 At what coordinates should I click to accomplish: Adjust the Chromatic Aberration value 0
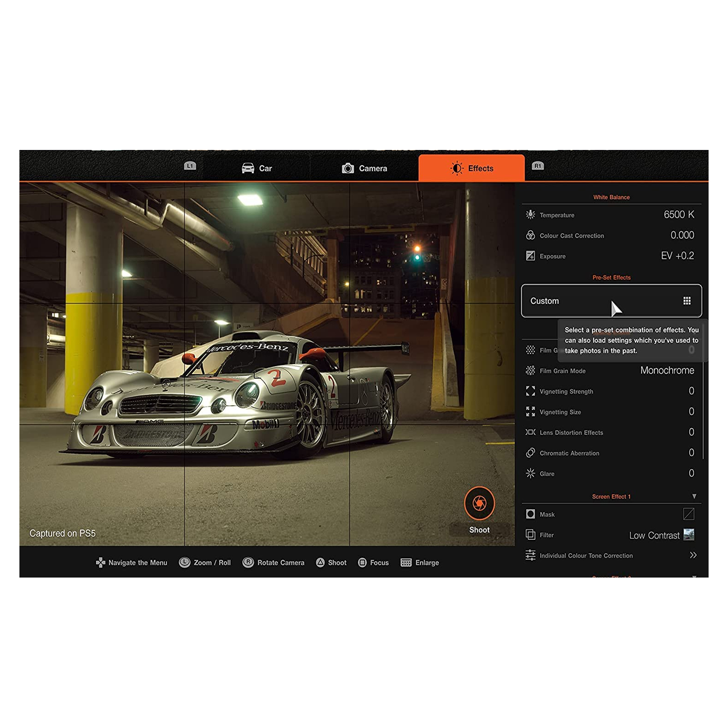pyautogui.click(x=692, y=453)
